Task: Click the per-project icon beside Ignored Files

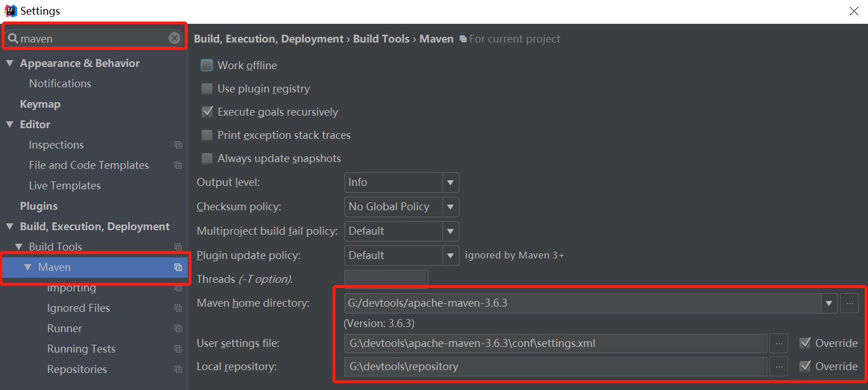Action: [178, 308]
